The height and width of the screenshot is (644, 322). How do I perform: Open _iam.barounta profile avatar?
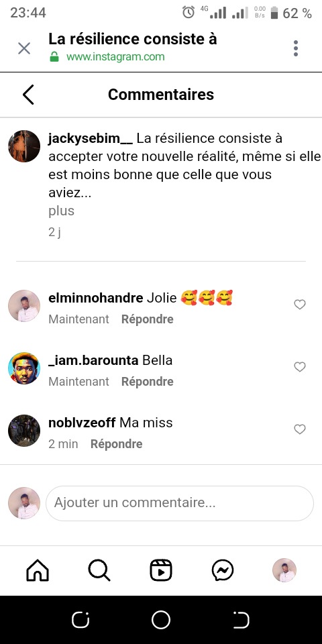24,368
